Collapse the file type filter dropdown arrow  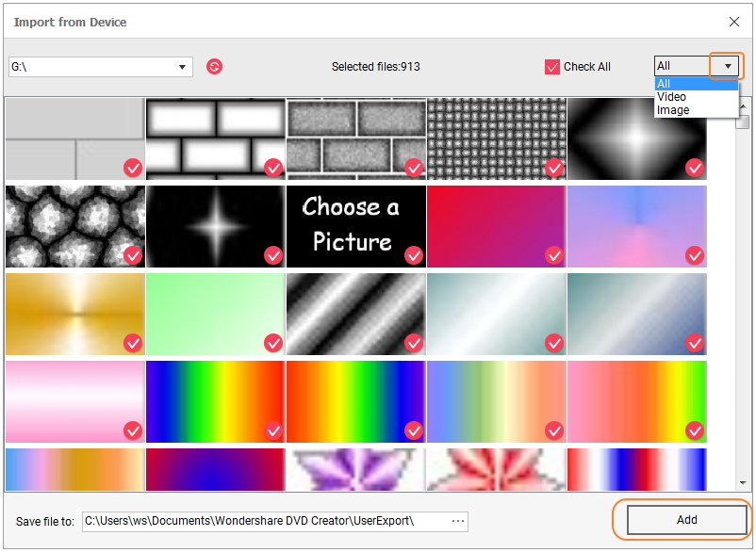coord(727,66)
